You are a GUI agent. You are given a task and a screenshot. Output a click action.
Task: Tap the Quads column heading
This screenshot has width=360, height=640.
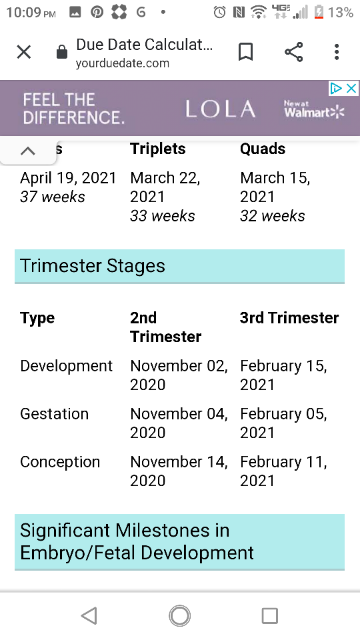(x=262, y=149)
